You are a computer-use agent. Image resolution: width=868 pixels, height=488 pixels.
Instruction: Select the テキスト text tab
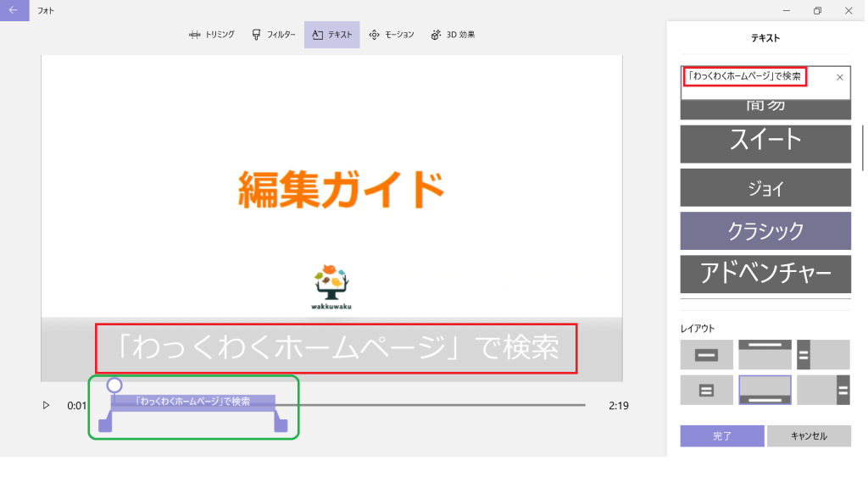[331, 35]
